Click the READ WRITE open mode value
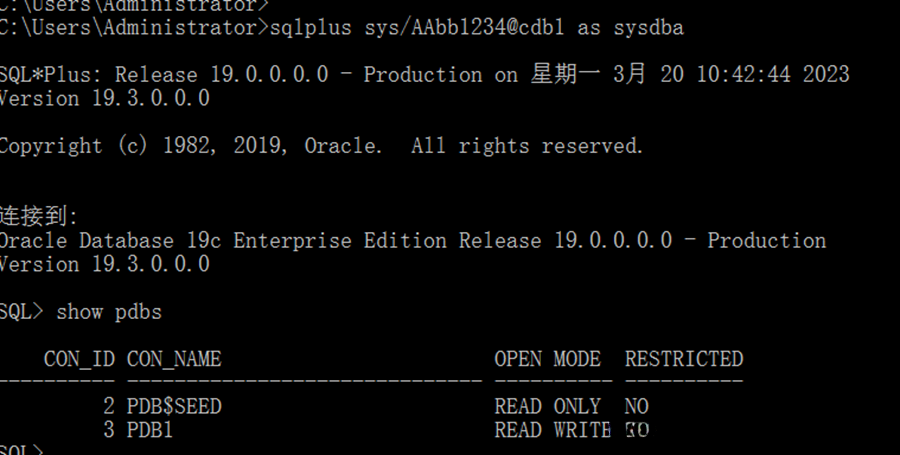The width and height of the screenshot is (900, 455). click(552, 431)
